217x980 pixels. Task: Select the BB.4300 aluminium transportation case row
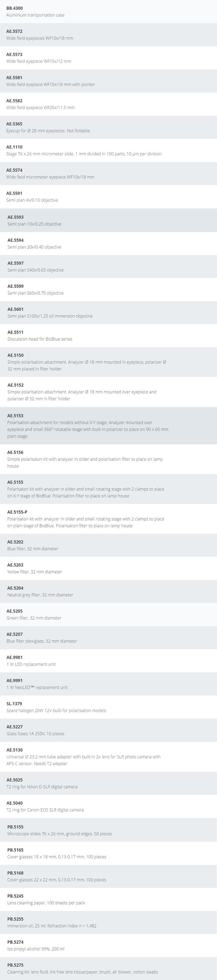coord(108,11)
